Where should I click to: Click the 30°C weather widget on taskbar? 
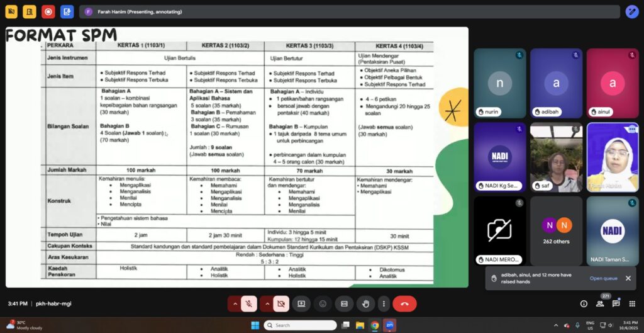tap(23, 325)
